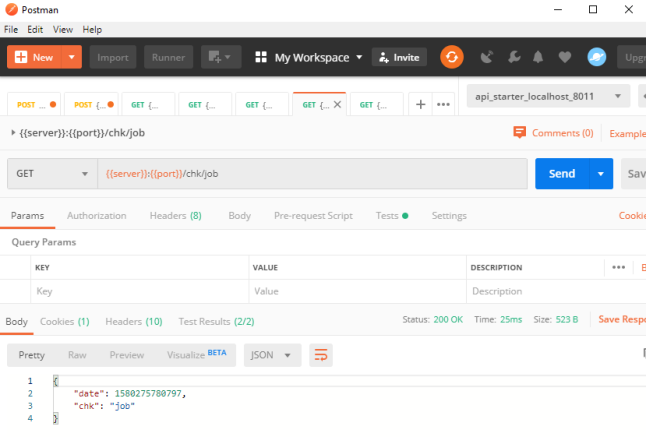This screenshot has width=646, height=437.
Task: Switch to the Authorization tab
Action: pyautogui.click(x=96, y=216)
